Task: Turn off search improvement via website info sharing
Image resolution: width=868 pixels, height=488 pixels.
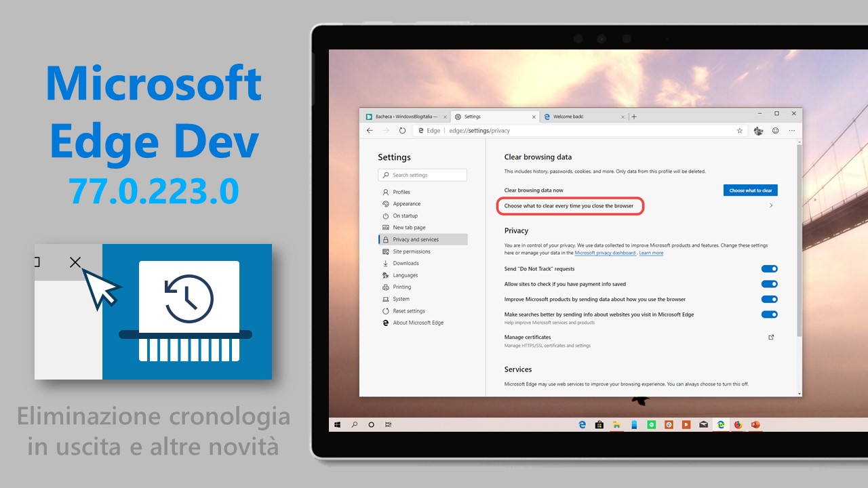Action: 769,314
